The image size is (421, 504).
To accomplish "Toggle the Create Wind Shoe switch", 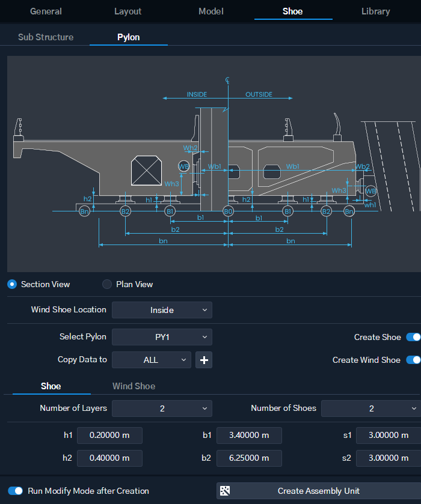I will (413, 360).
